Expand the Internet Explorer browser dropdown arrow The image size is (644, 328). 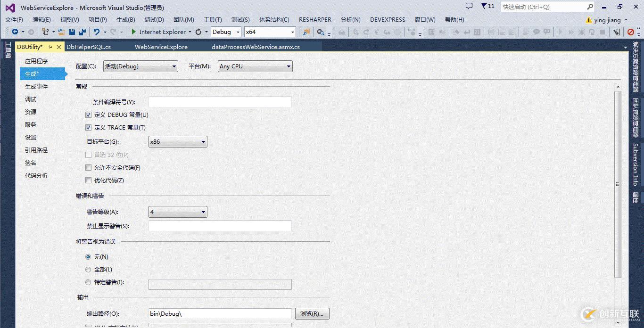(x=190, y=32)
